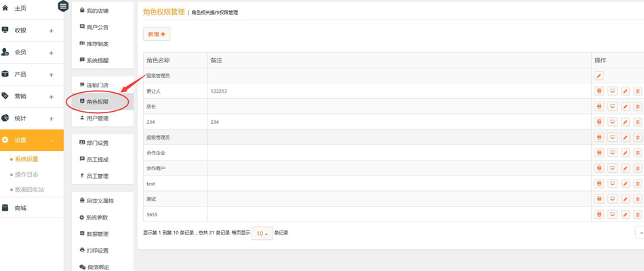
Task: Click the edit pencil for 超级管理员 first row
Action: pos(599,76)
